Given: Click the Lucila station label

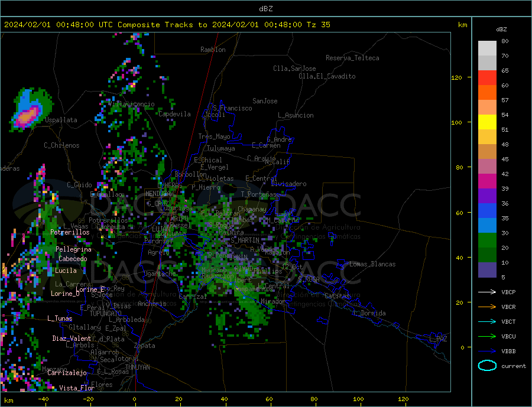Looking at the screenshot, I should tap(66, 271).
